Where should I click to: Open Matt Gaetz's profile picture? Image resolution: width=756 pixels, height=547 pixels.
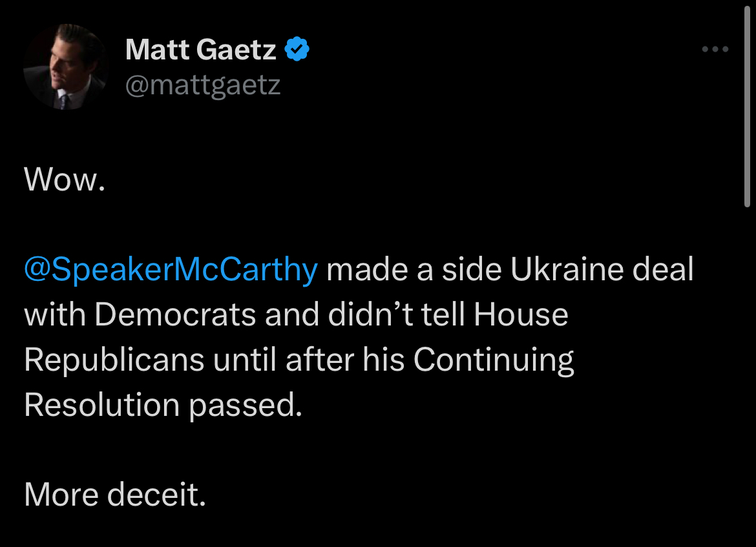point(65,67)
